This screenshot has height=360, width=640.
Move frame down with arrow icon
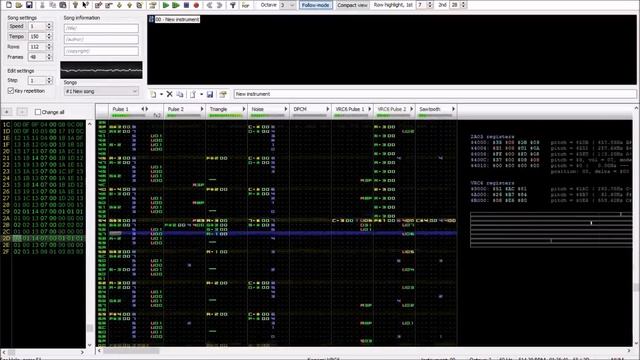click(x=119, y=5)
